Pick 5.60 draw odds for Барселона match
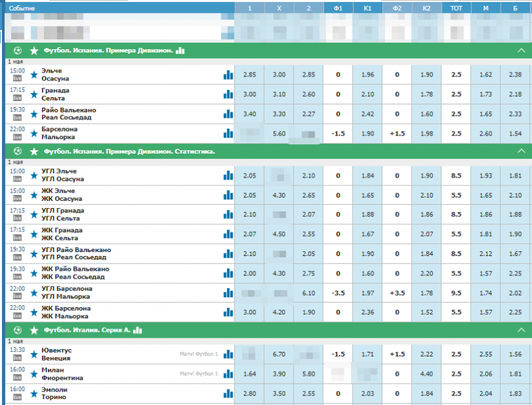Screen dimensions: 532x405 pyautogui.click(x=279, y=134)
